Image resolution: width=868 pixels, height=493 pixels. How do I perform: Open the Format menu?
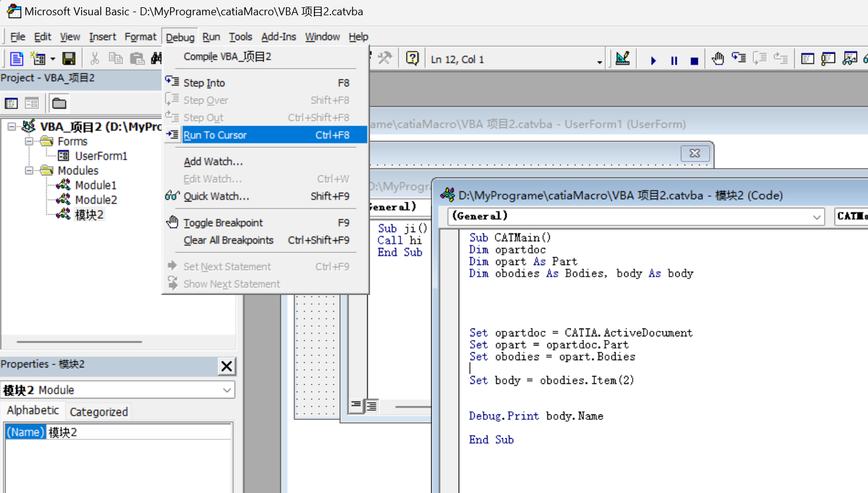(x=141, y=37)
